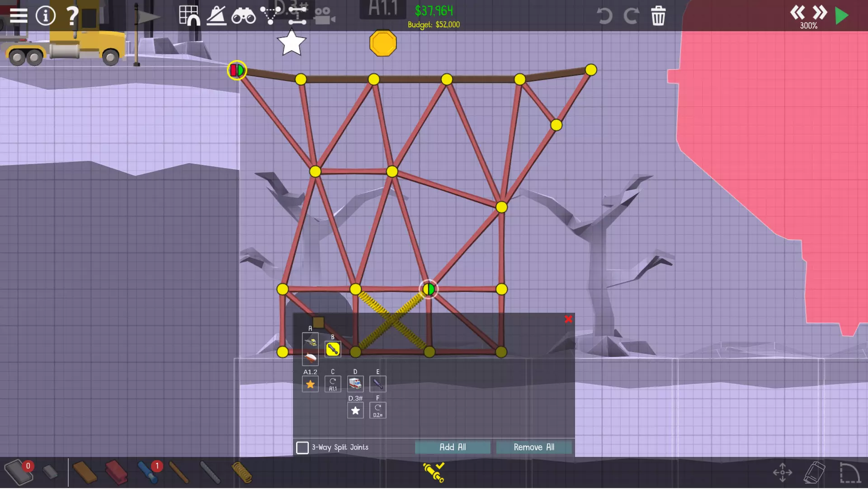The width and height of the screenshot is (868, 489).
Task: Toggle the highlighted hydraulic phase B box
Action: [x=333, y=349]
